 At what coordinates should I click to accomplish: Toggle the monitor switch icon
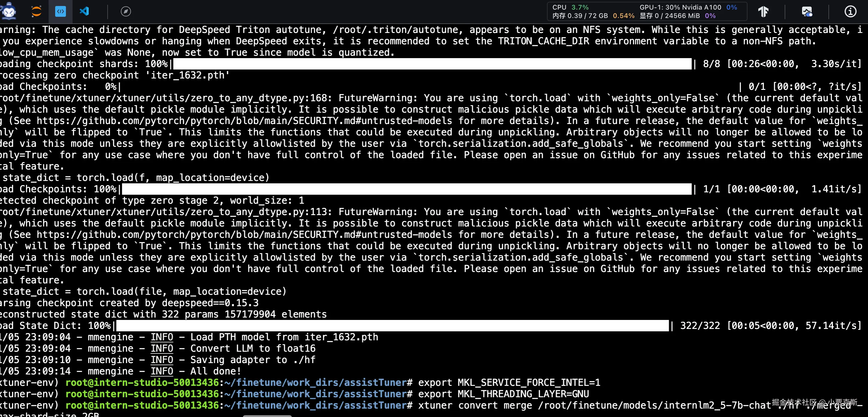click(x=807, y=11)
